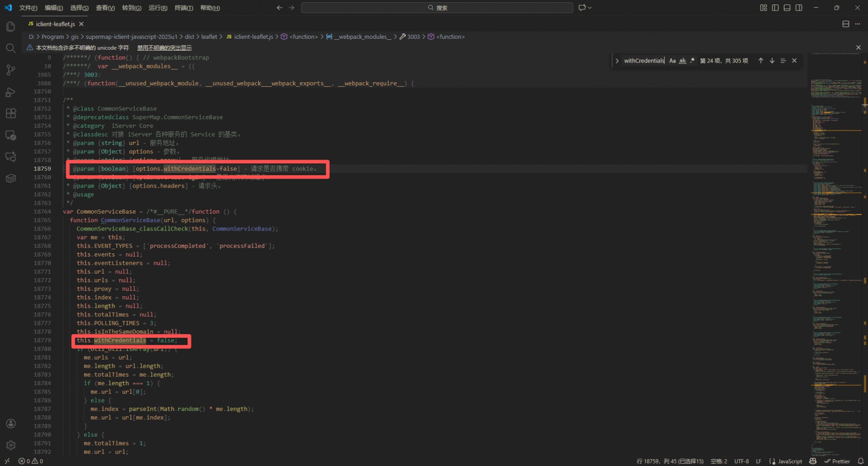The width and height of the screenshot is (868, 466).
Task: Open the Copilot chat dropdown arrow
Action: click(590, 8)
